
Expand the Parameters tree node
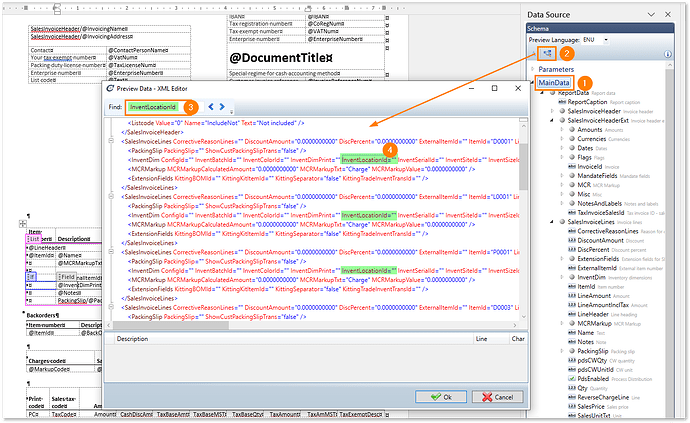532,69
